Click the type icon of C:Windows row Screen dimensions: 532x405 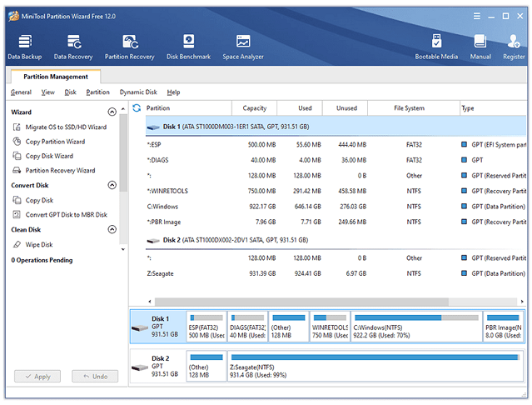[464, 206]
